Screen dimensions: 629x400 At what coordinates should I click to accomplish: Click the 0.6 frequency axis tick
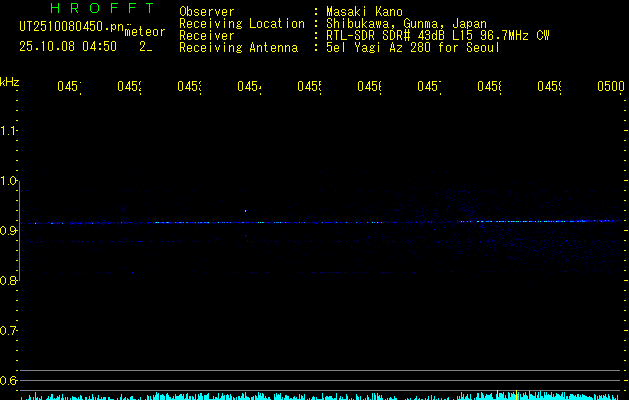[x=10, y=381]
